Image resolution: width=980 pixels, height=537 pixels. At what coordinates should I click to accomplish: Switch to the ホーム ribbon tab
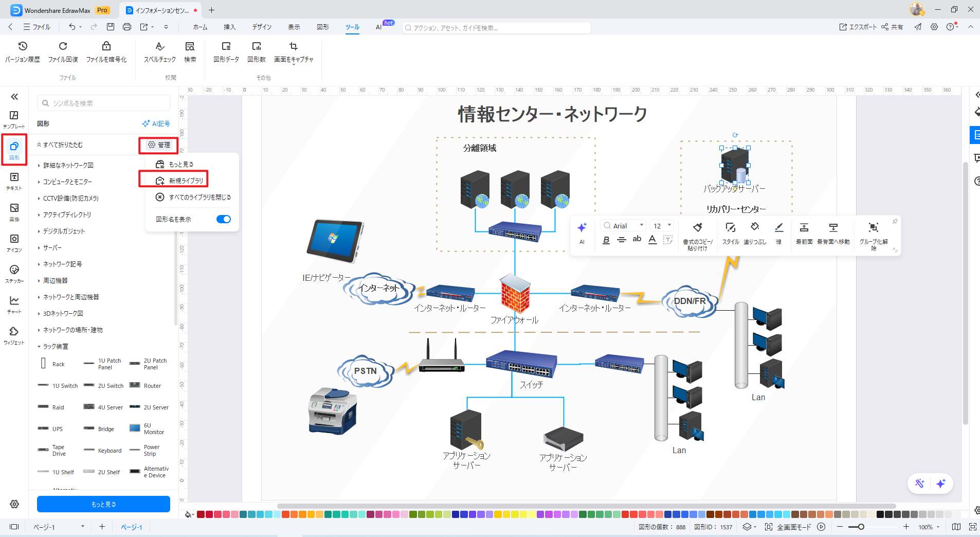(199, 27)
